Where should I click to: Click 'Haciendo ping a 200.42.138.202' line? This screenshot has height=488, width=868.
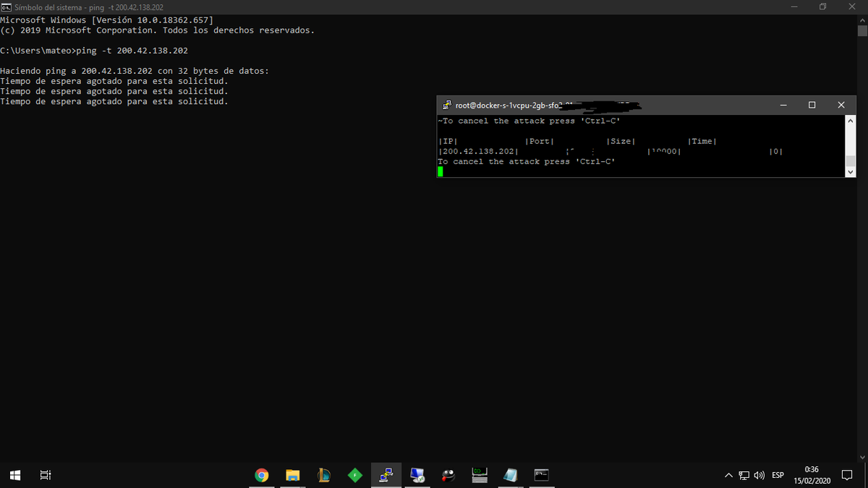pyautogui.click(x=135, y=71)
